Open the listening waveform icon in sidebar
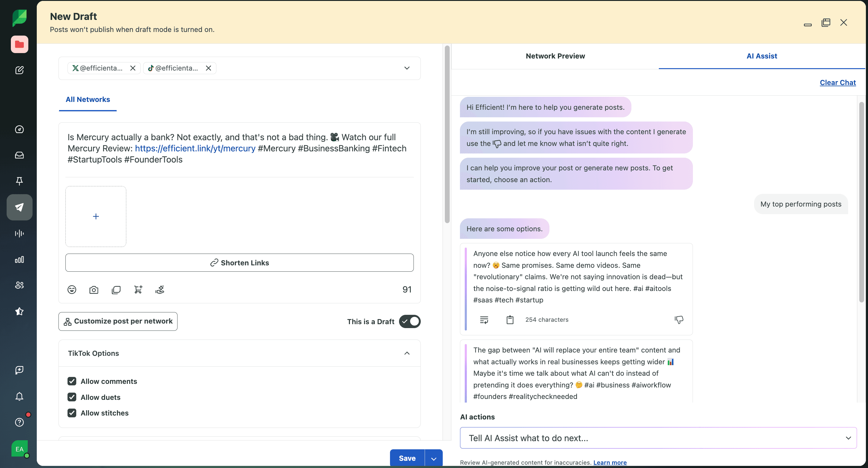 (x=19, y=233)
